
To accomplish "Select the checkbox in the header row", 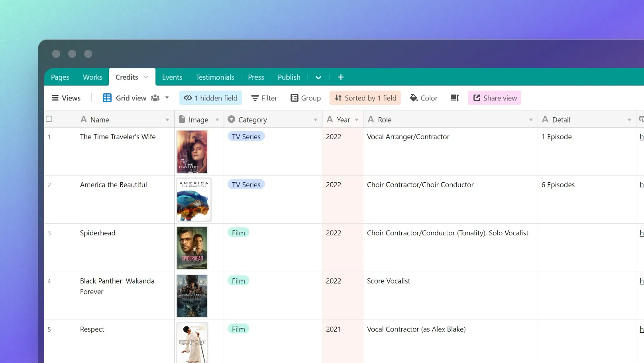I will coord(49,118).
